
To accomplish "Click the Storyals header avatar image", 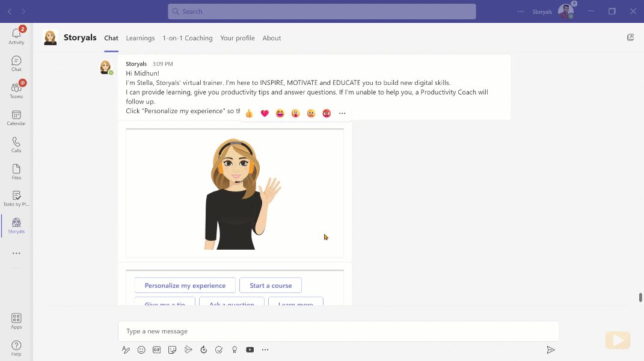I will (50, 37).
